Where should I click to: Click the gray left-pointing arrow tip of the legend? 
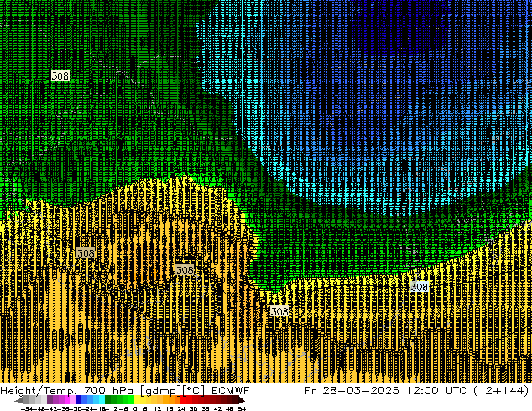tap(18, 400)
